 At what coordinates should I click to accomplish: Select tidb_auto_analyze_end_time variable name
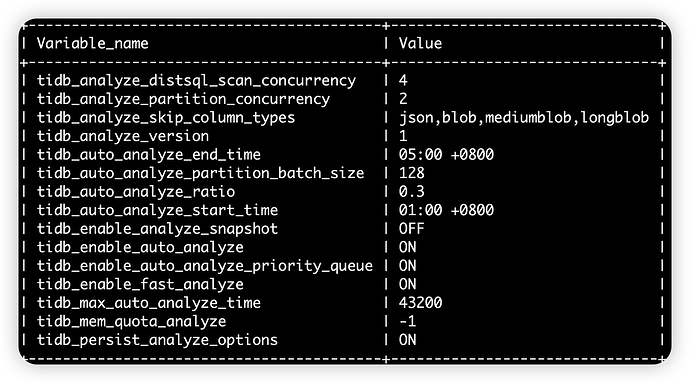(x=149, y=154)
